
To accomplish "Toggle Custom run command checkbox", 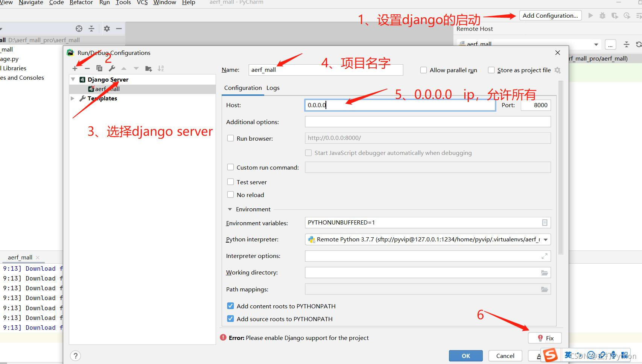I will tap(230, 167).
